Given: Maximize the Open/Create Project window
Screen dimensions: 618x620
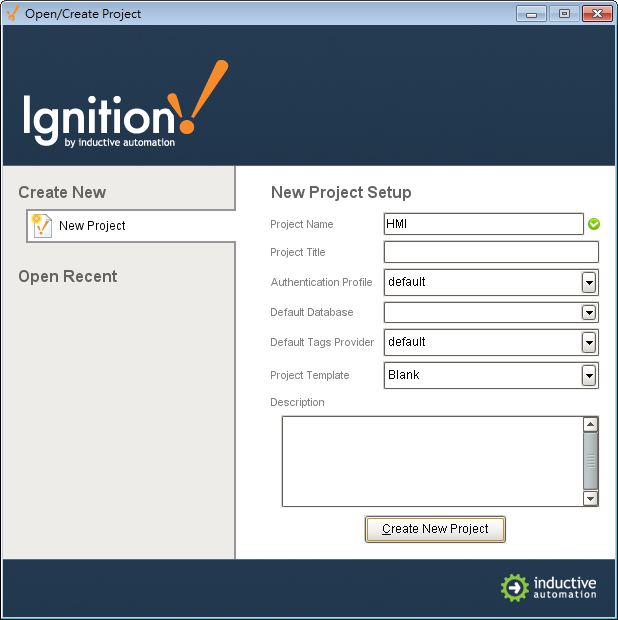Looking at the screenshot, I should click(564, 14).
